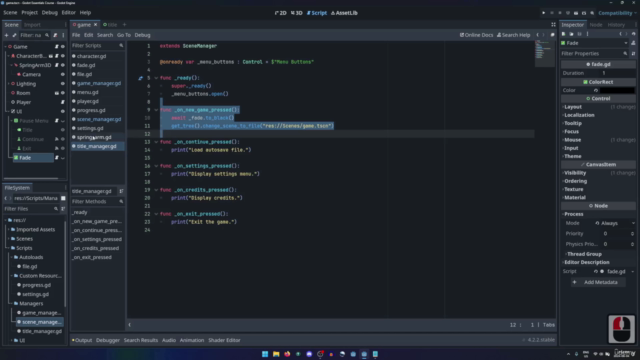
Task: Toggle UI node visibility
Action: 62,111
